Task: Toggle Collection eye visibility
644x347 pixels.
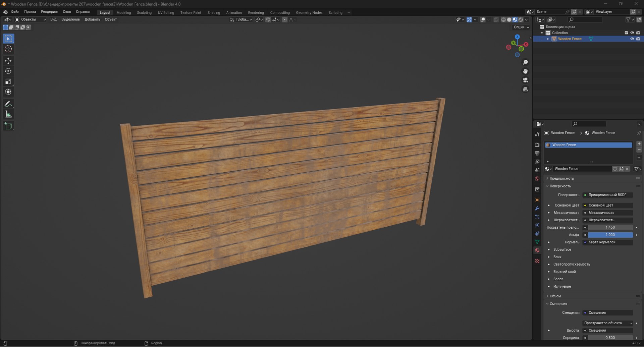Action: [x=632, y=33]
